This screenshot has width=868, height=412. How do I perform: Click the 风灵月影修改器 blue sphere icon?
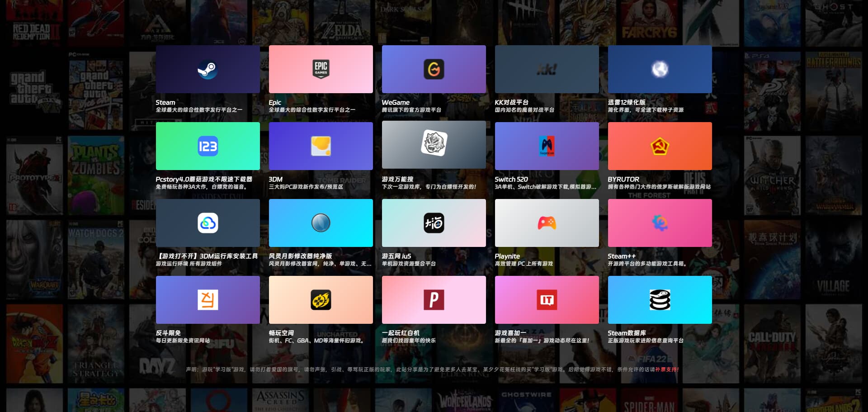tap(321, 223)
